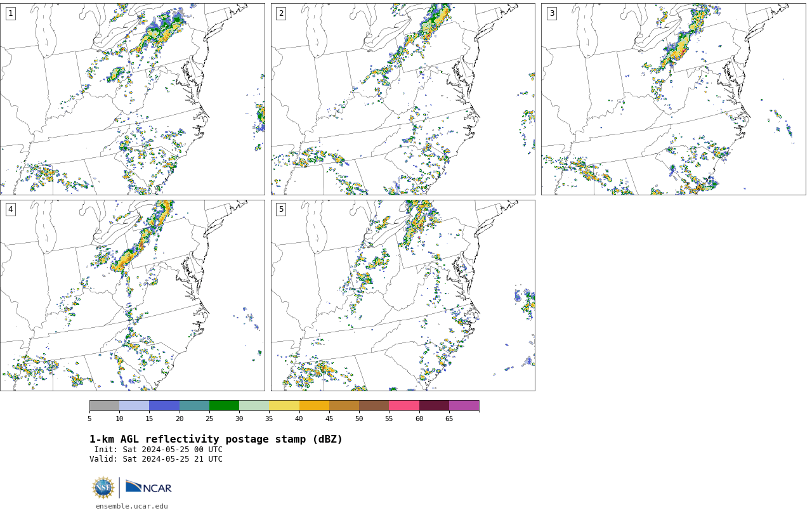
Task: Click the colorbar tick label 20
Action: pos(180,419)
